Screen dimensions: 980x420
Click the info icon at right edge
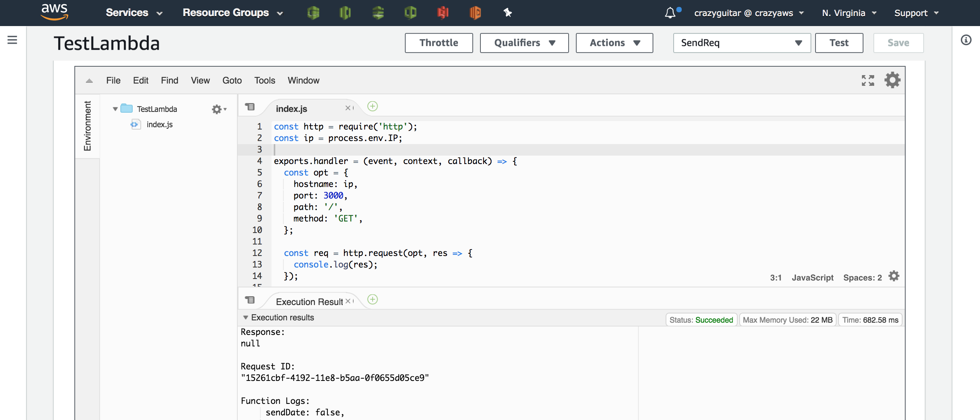966,40
